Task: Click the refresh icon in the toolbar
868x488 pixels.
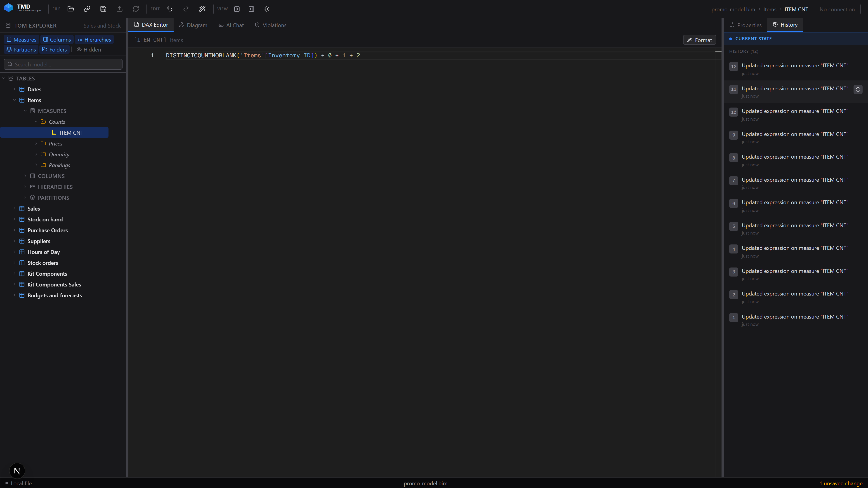Action: [x=136, y=9]
